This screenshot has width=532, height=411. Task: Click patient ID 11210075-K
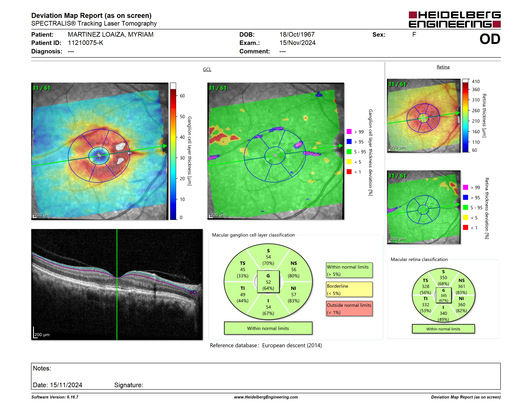coord(85,43)
